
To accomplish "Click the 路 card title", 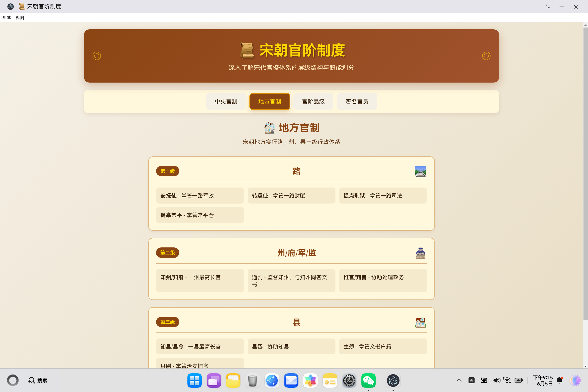I will click(297, 171).
